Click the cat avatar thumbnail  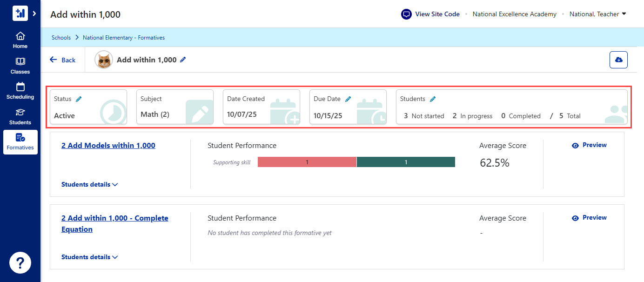pyautogui.click(x=103, y=60)
